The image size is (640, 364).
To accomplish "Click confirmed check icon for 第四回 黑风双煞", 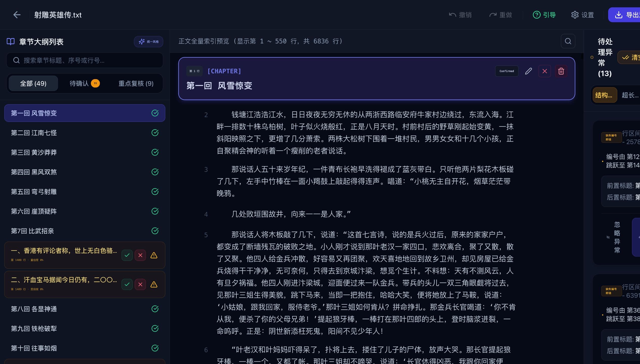I will [x=155, y=172].
